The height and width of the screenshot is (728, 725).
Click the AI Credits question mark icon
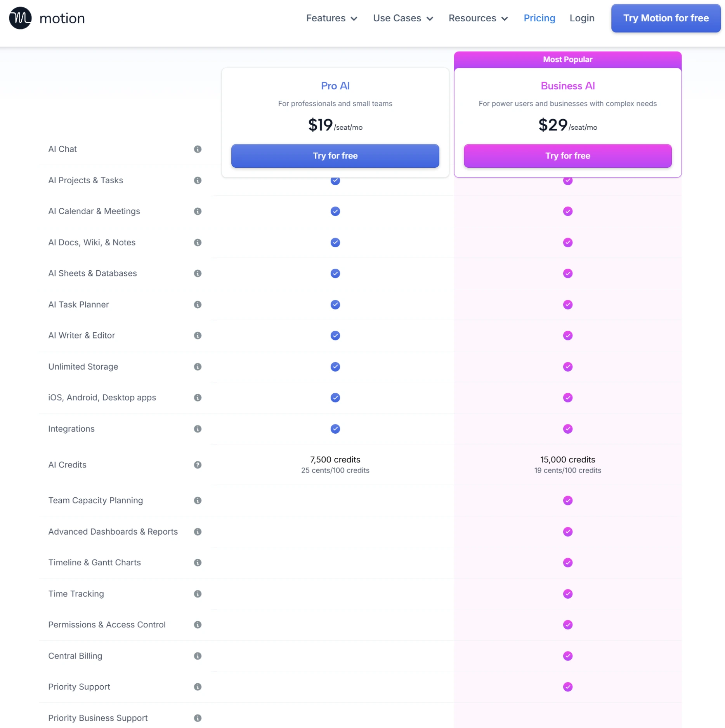[198, 465]
